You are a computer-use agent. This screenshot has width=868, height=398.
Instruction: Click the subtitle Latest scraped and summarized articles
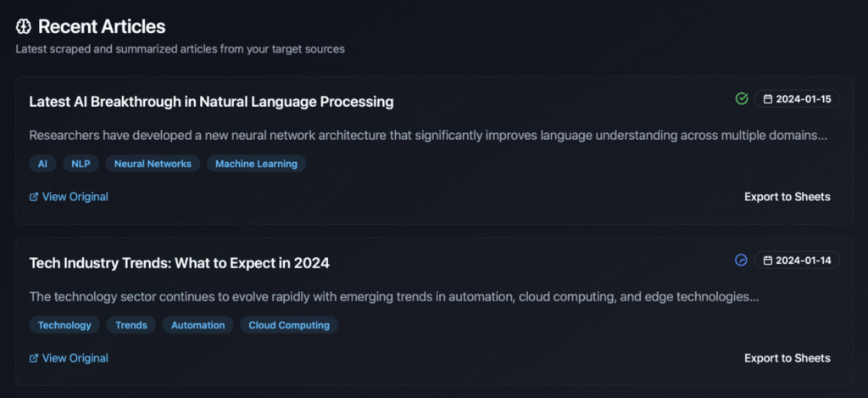tap(180, 48)
